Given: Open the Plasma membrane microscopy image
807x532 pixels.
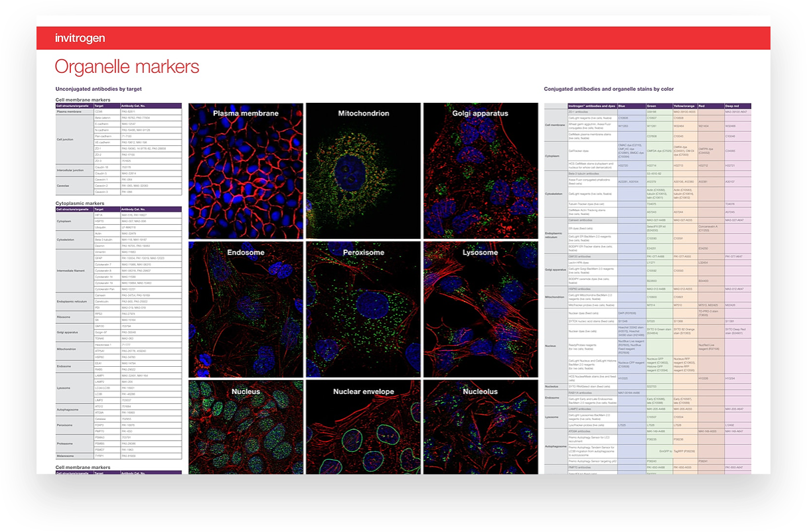Looking at the screenshot, I should (246, 170).
